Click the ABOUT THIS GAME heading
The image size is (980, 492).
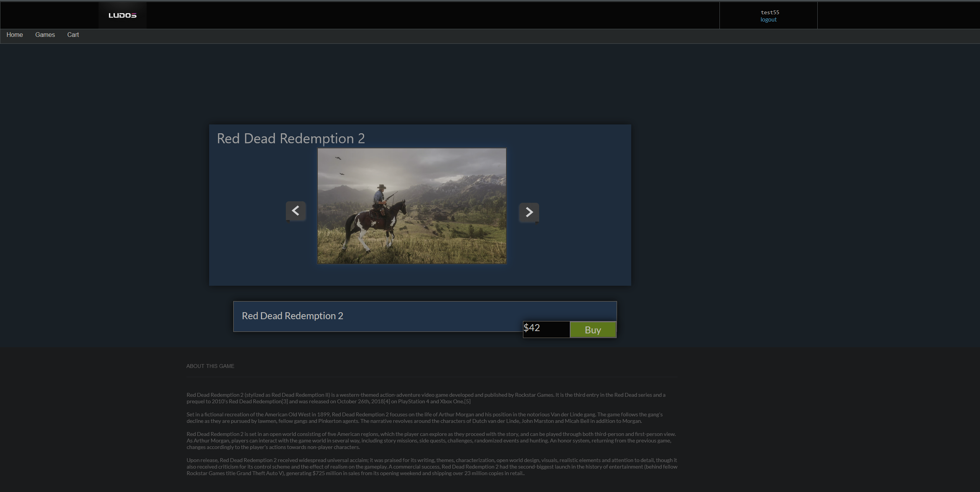210,366
